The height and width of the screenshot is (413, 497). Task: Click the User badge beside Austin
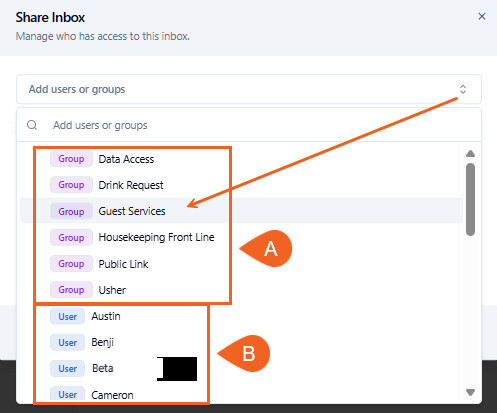point(68,316)
